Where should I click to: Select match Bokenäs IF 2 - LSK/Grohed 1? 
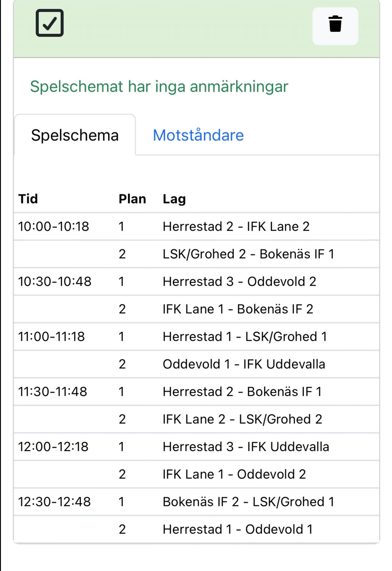[248, 502]
